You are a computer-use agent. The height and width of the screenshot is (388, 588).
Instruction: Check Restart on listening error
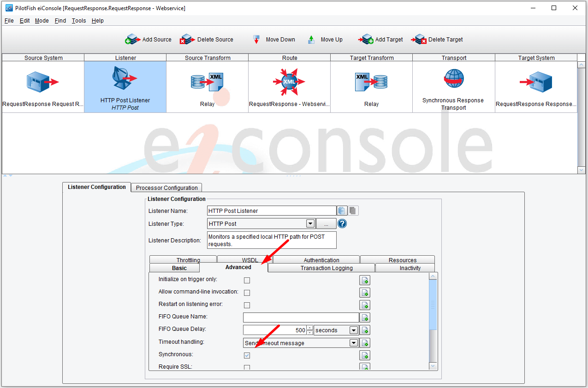pos(247,305)
